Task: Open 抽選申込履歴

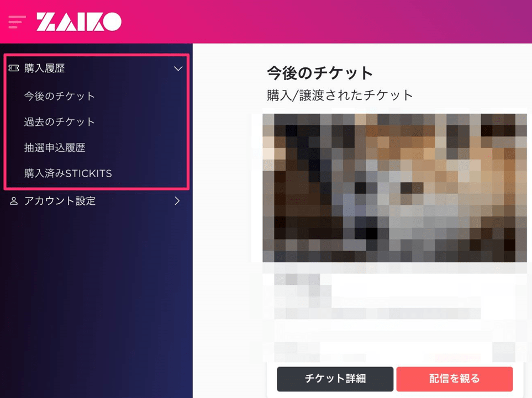Action: [x=55, y=147]
